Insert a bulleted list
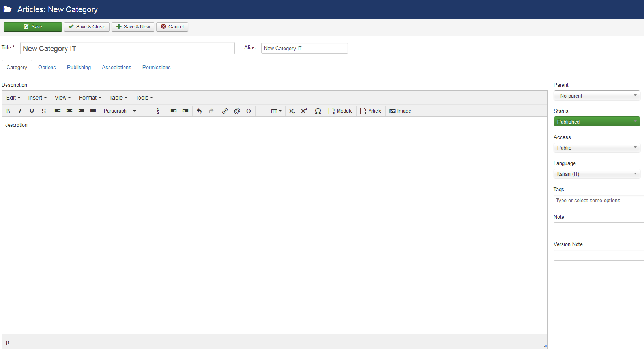 click(148, 111)
